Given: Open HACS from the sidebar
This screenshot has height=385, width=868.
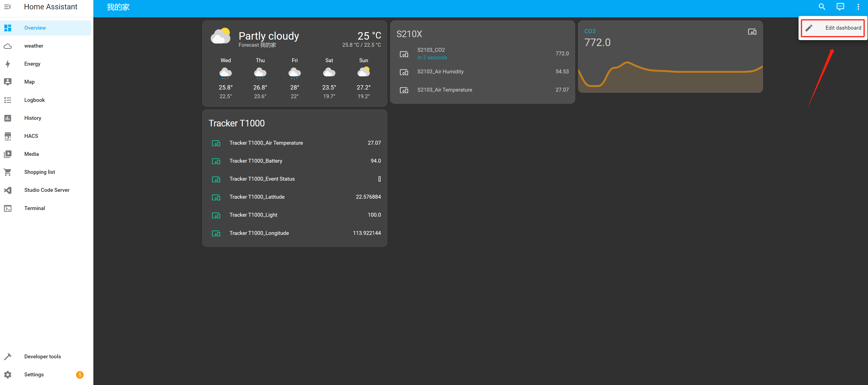Looking at the screenshot, I should pos(46,136).
